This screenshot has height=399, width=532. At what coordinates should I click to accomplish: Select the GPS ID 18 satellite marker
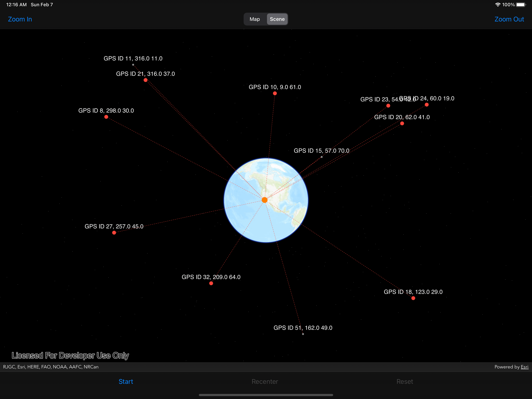coord(413,298)
